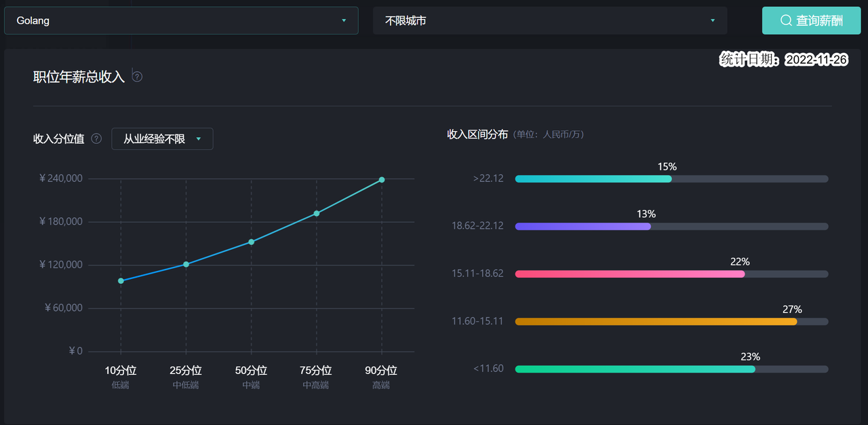Click the green <11.60 income bar
The image size is (868, 425).
[635, 369]
